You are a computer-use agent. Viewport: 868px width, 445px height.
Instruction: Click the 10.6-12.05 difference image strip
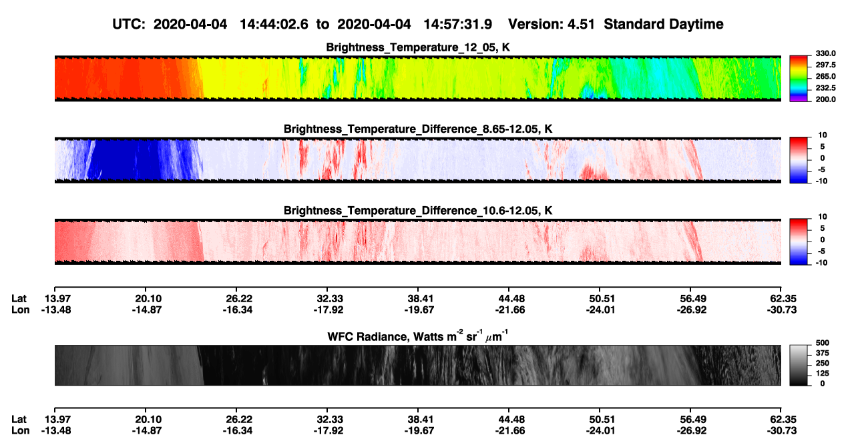tap(417, 242)
